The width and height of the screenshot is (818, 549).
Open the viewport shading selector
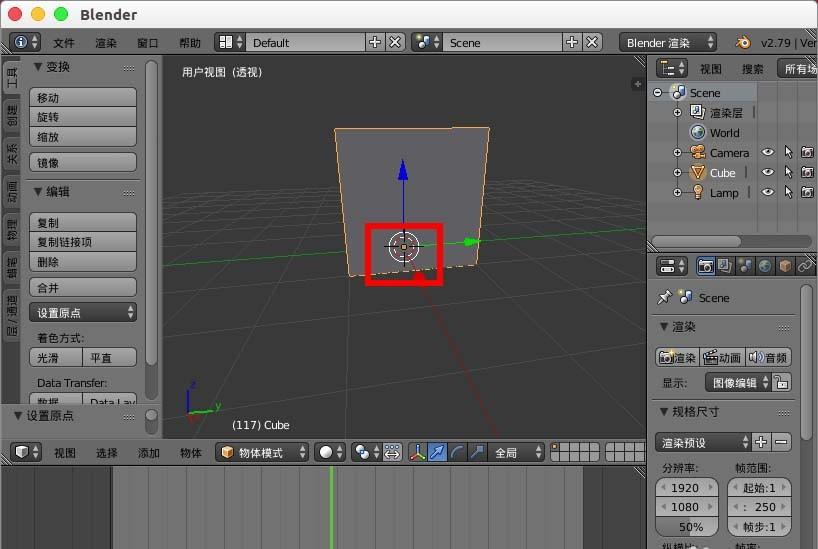330,452
